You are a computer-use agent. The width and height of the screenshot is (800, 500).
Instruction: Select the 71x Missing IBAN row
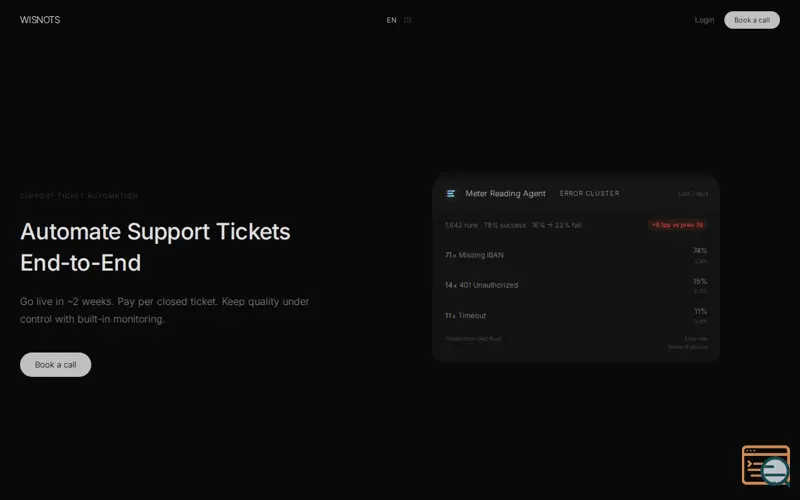pyautogui.click(x=576, y=255)
